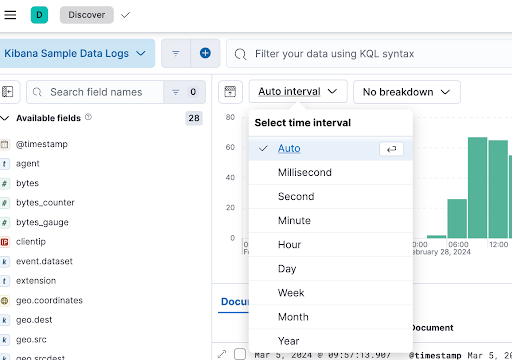Toggle the chart visibility icon button
Viewport: 512px width, 360px height.
point(230,92)
